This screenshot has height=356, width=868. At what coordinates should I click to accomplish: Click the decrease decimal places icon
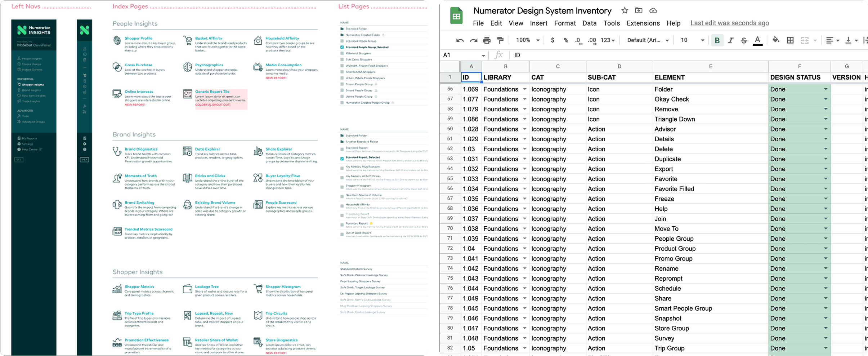coord(578,40)
